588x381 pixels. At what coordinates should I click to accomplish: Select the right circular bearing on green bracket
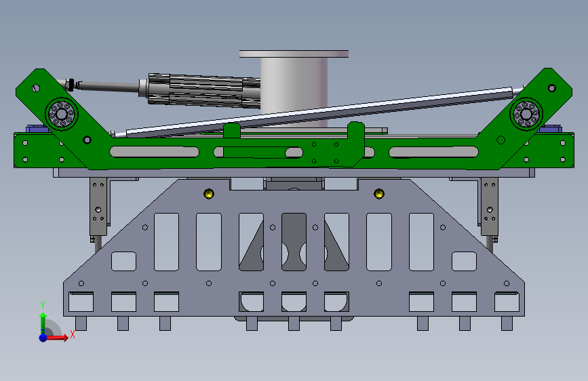(x=526, y=114)
